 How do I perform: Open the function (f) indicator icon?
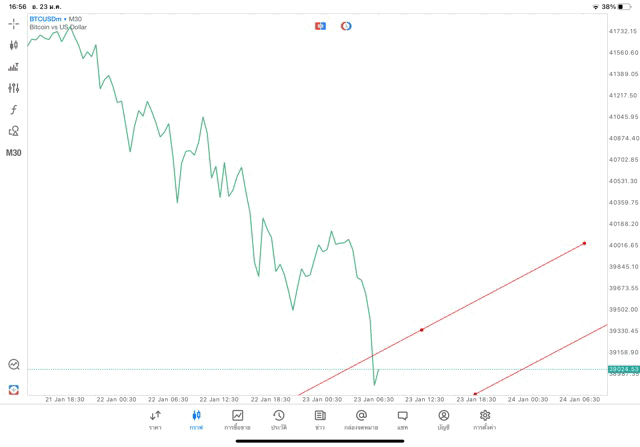(14, 110)
